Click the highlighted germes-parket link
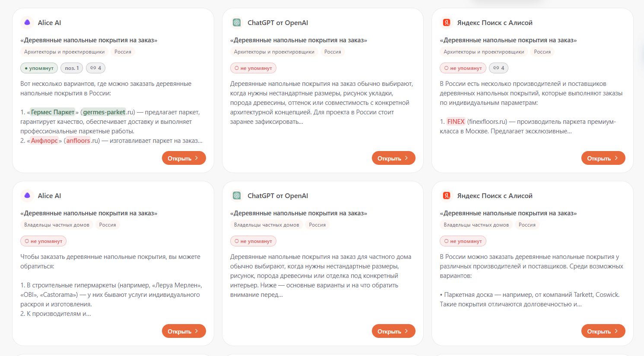The width and height of the screenshot is (644, 356). (x=104, y=112)
